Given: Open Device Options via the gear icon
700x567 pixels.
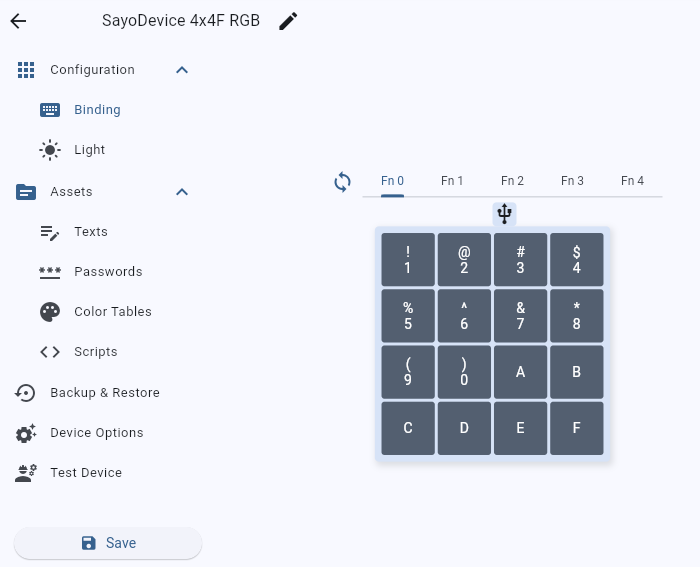Looking at the screenshot, I should (26, 433).
